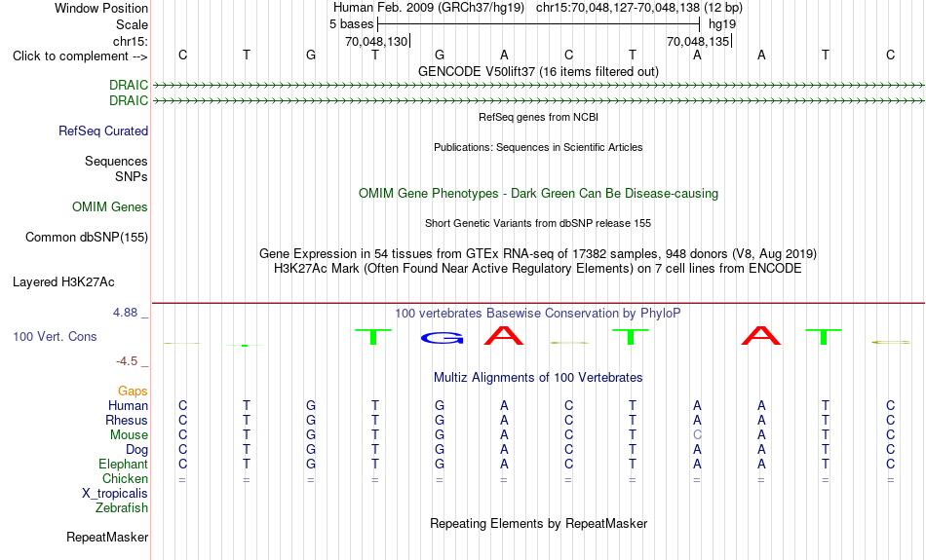
Task: Click 'GENCODE V50lift37 (16 items filtered out)' title
Action: pos(539,71)
